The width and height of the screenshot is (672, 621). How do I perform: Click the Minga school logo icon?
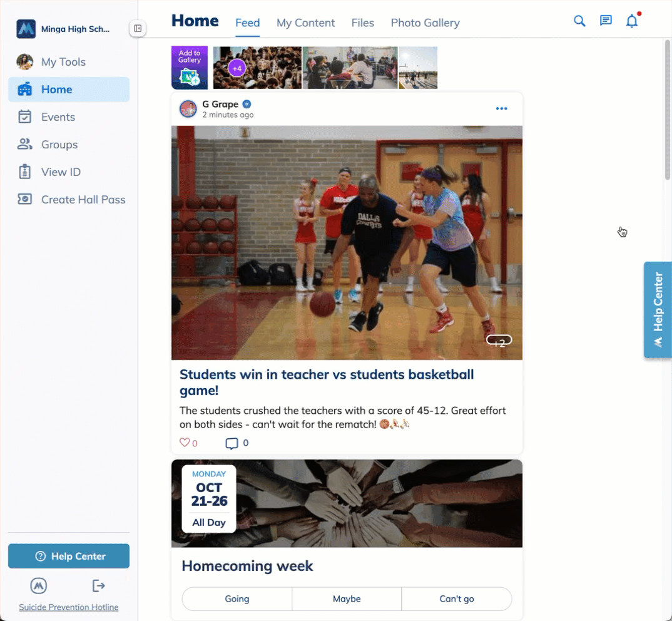tap(26, 29)
